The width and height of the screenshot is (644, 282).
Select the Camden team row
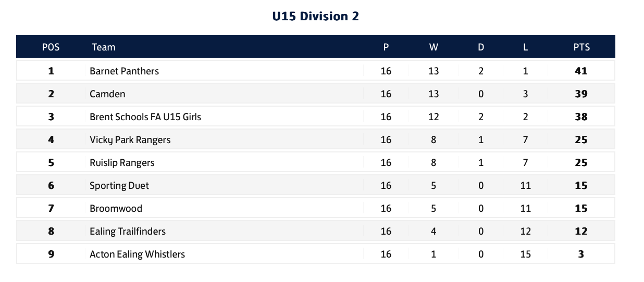click(x=107, y=94)
